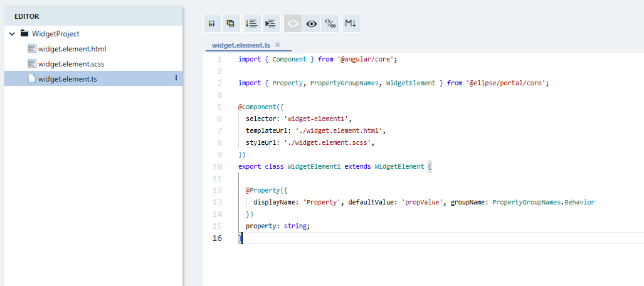Toggle the eye preview mode button

pyautogui.click(x=311, y=24)
